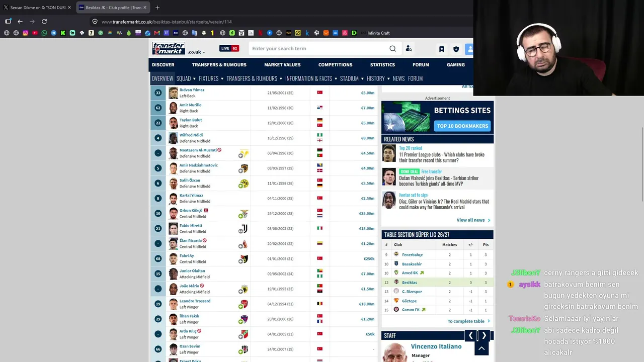Open Wilfred Ndidi player profile link
This screenshot has width=644, height=362.
coord(191,135)
